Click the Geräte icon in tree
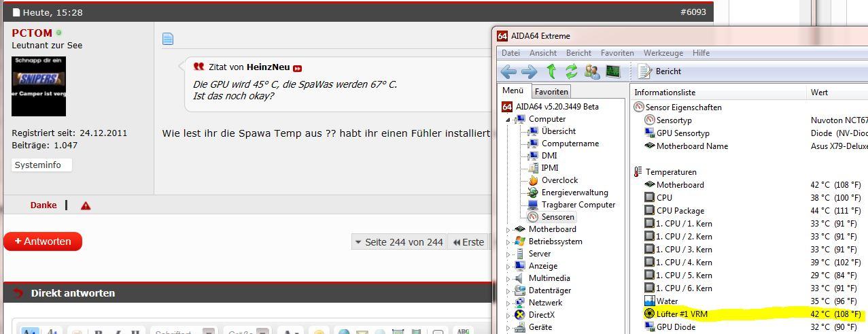Screen dimensions: 868x334 (520, 327)
